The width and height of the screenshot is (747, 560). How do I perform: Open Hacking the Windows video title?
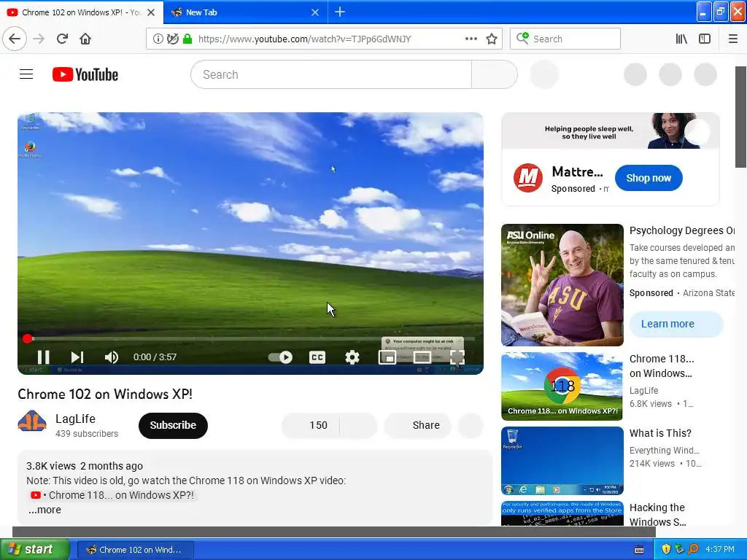(657, 515)
